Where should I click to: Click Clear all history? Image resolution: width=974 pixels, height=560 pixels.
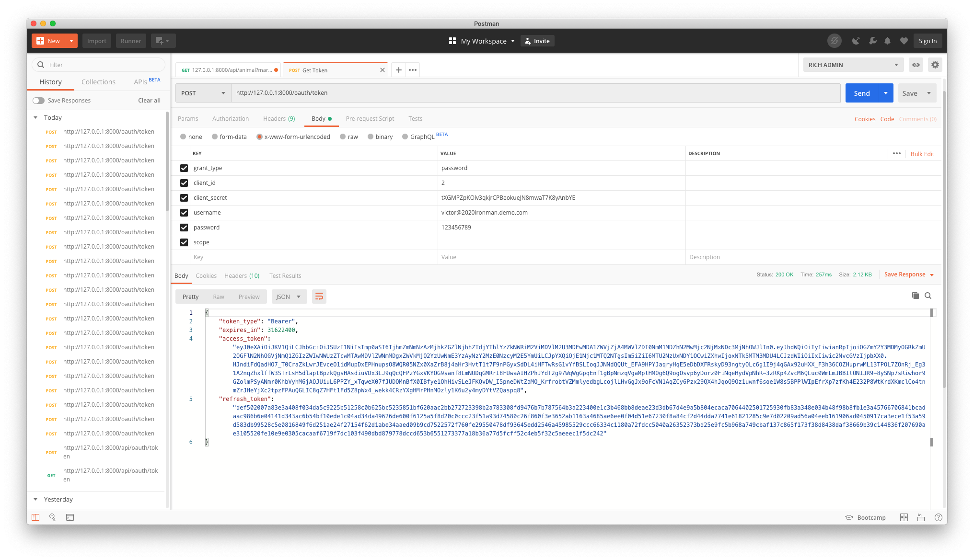point(149,100)
